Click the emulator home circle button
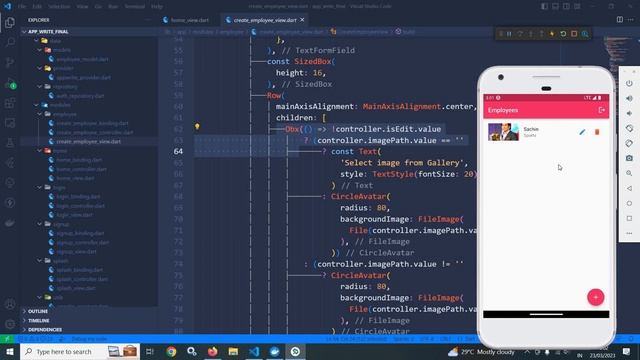Image resolution: width=640 pixels, height=360 pixels. [629, 203]
